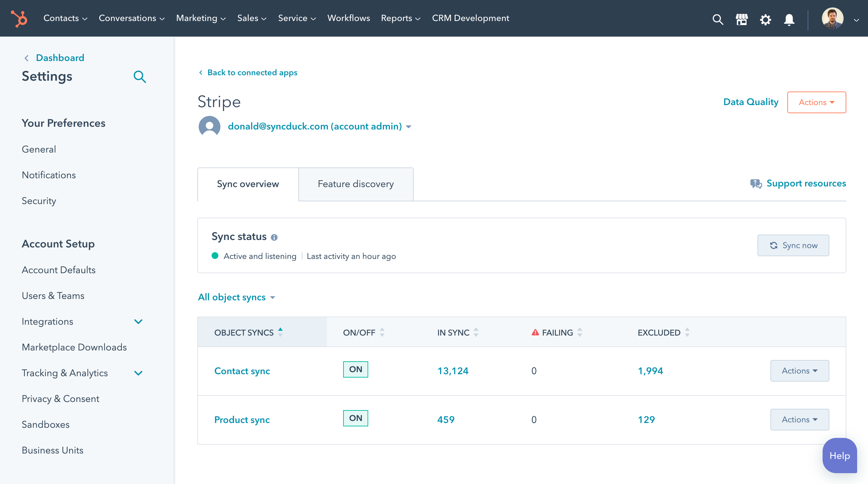Open the notifications bell
The width and height of the screenshot is (868, 484).
click(789, 19)
